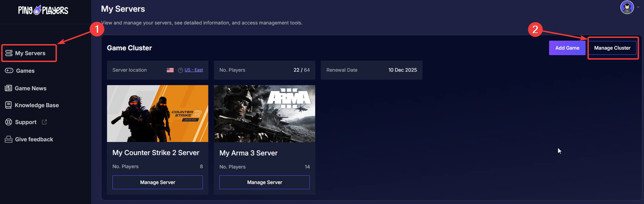Open the Arma 3 thumbnail
Image resolution: width=644 pixels, height=204 pixels.
[x=264, y=113]
